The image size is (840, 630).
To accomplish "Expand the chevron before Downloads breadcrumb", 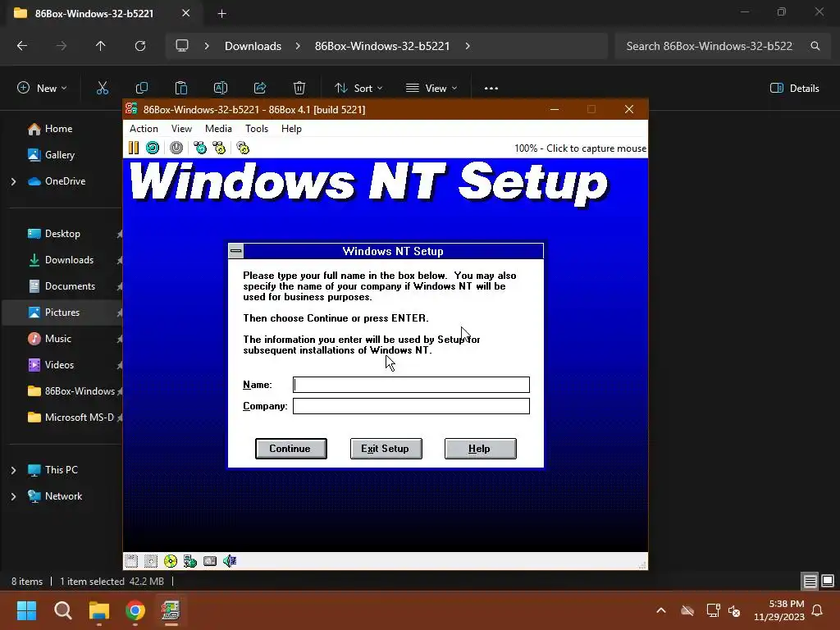I will click(207, 46).
